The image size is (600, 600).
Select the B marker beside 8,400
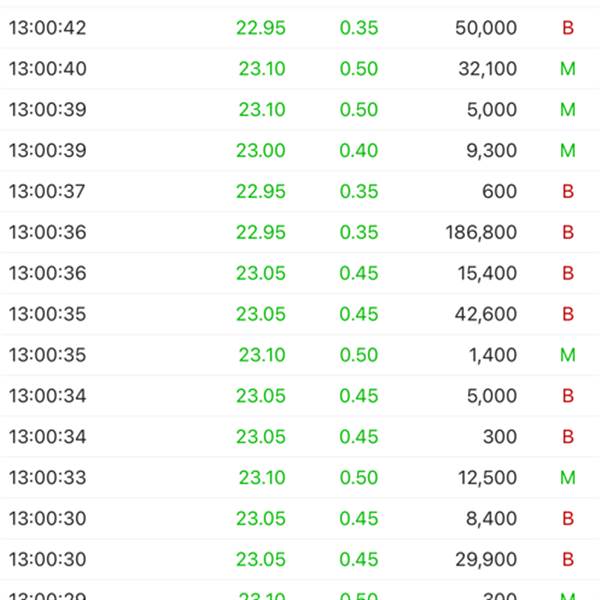[x=568, y=518]
